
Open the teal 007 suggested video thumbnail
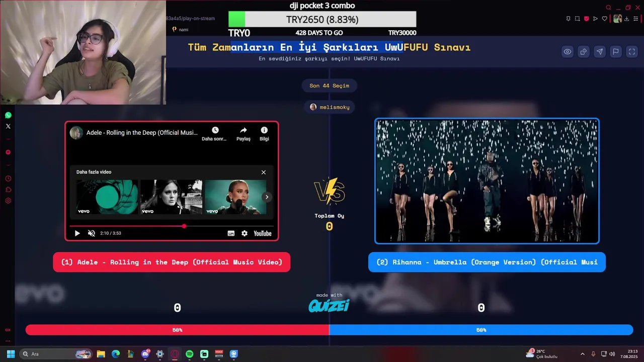[107, 197]
